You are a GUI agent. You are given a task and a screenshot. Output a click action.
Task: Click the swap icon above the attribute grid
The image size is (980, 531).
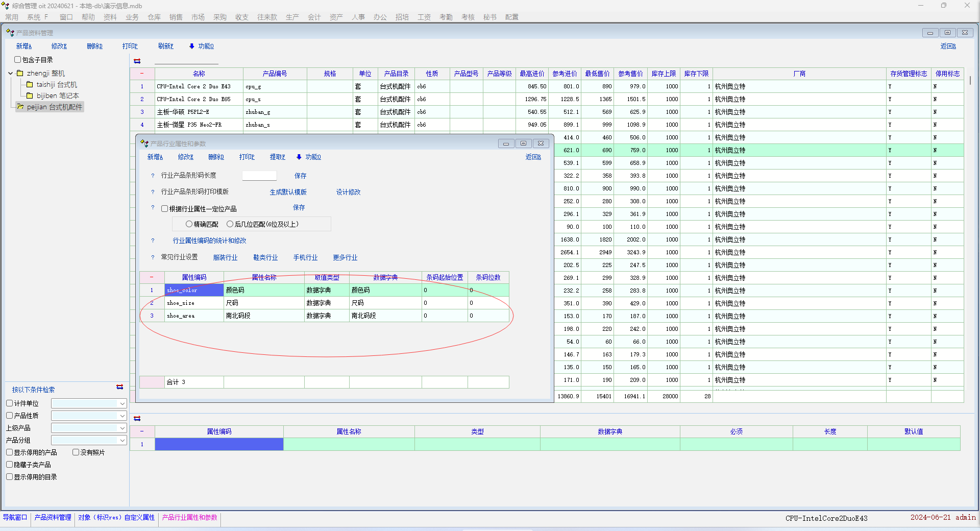137,418
